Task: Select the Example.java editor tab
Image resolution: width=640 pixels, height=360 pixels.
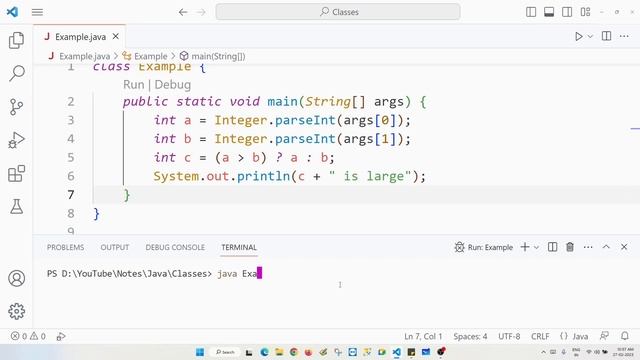Action: tap(80, 37)
